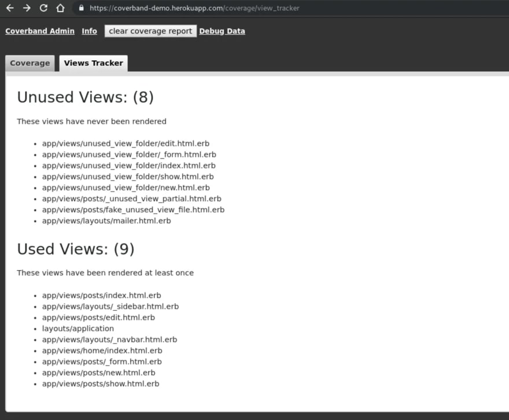Select app/views/posts/new.html.erb entry
Screen dimensions: 509x420
[x=99, y=373]
